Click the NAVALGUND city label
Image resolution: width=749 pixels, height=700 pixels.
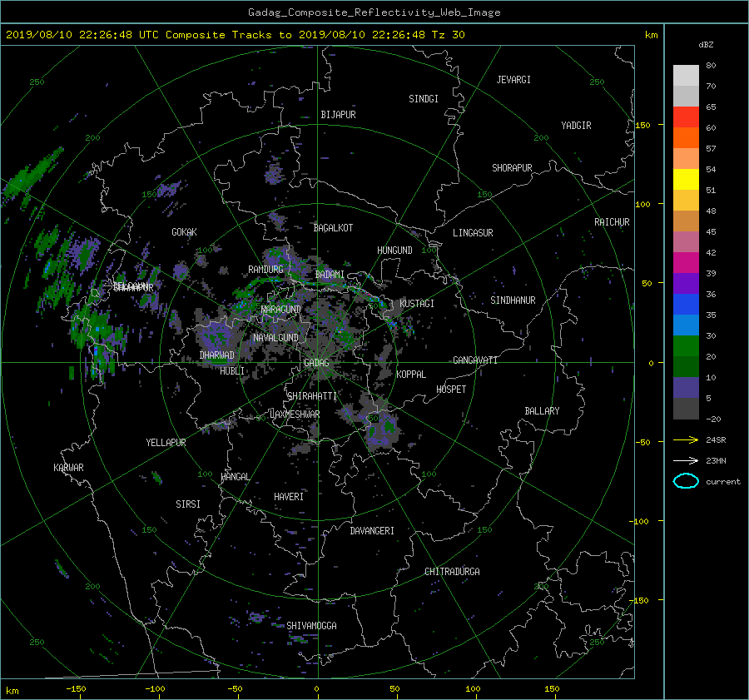(275, 338)
